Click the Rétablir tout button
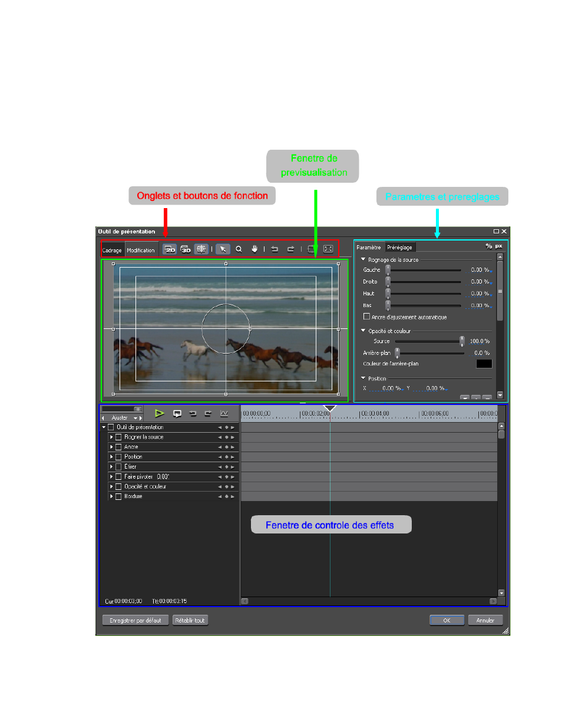This screenshot has height=728, width=562. (x=190, y=620)
